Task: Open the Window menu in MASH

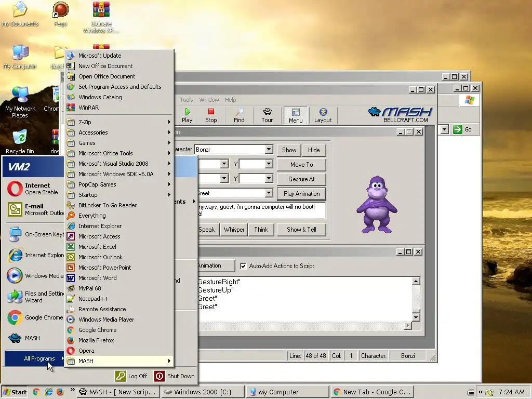Action: point(209,100)
